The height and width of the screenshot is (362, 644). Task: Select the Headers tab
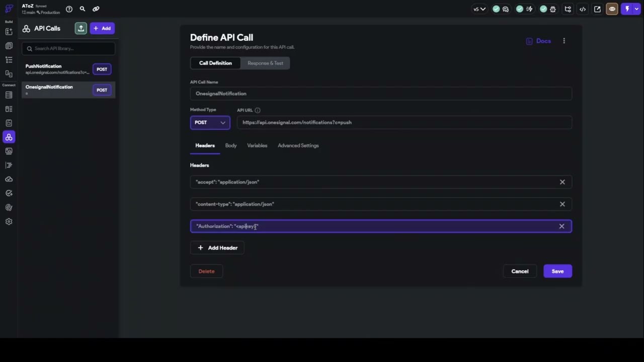[205, 146]
